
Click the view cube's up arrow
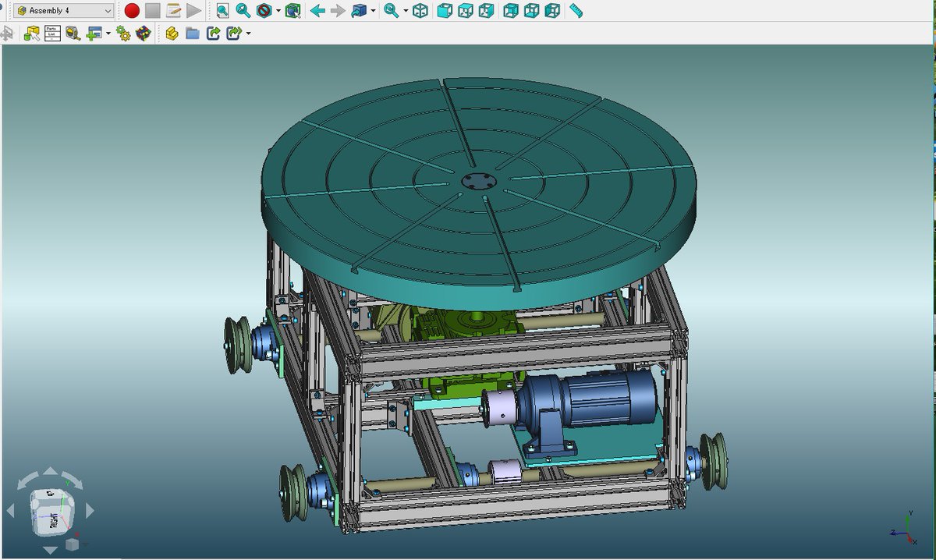coord(50,471)
